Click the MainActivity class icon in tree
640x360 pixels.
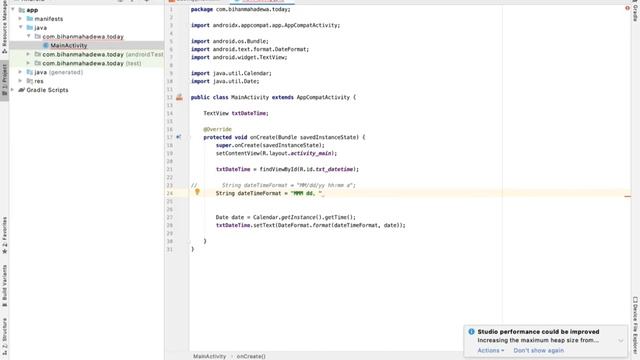click(46, 45)
